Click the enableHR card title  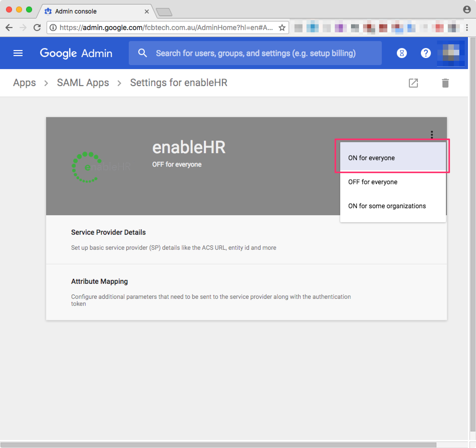[189, 147]
